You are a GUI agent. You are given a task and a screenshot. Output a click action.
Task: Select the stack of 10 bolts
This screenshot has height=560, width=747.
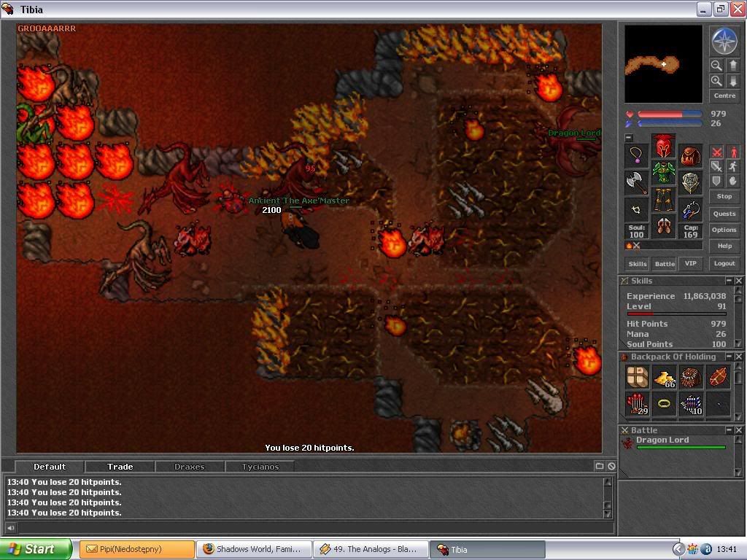tap(692, 404)
